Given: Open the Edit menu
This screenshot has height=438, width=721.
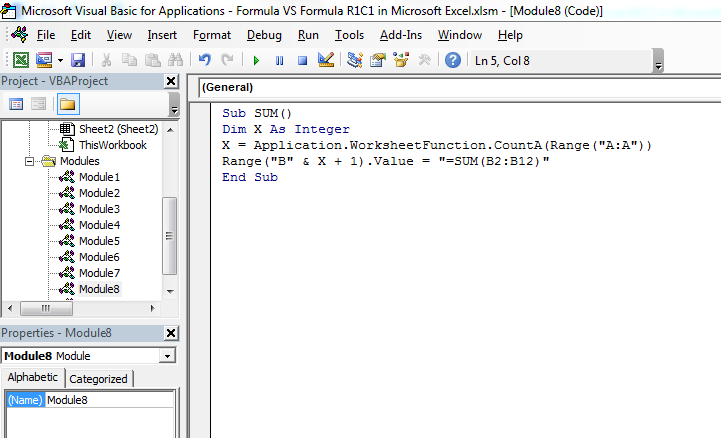Looking at the screenshot, I should [80, 35].
